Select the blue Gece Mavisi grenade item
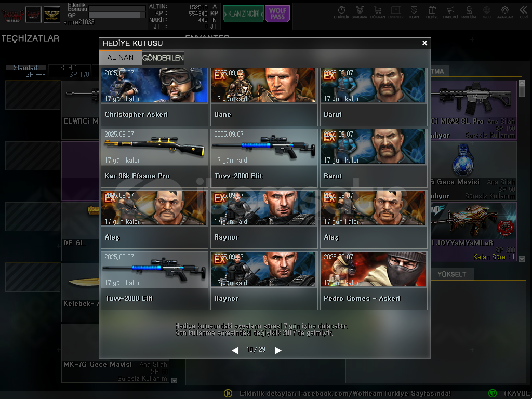 coord(474,170)
